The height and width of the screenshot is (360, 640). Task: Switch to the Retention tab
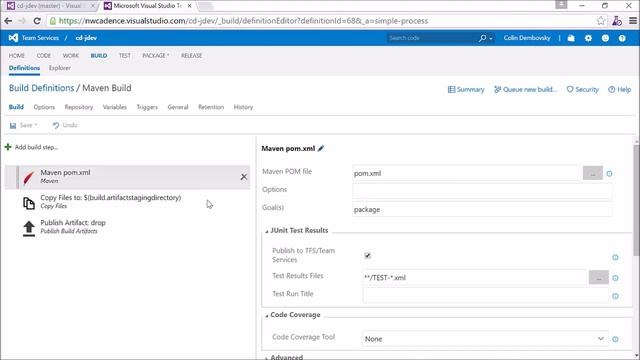(x=211, y=107)
